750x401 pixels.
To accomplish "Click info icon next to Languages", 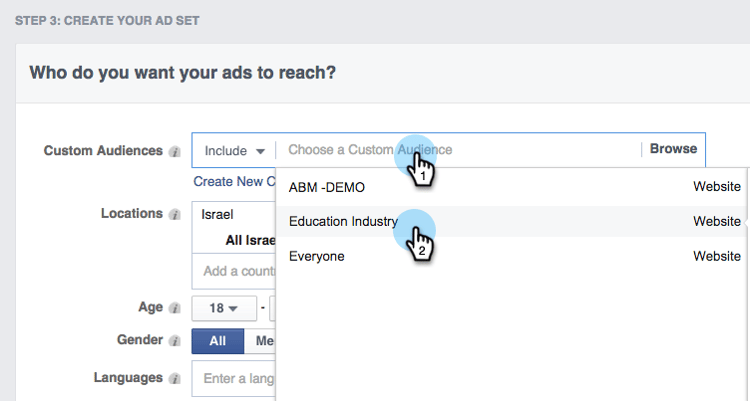I will click(x=175, y=379).
